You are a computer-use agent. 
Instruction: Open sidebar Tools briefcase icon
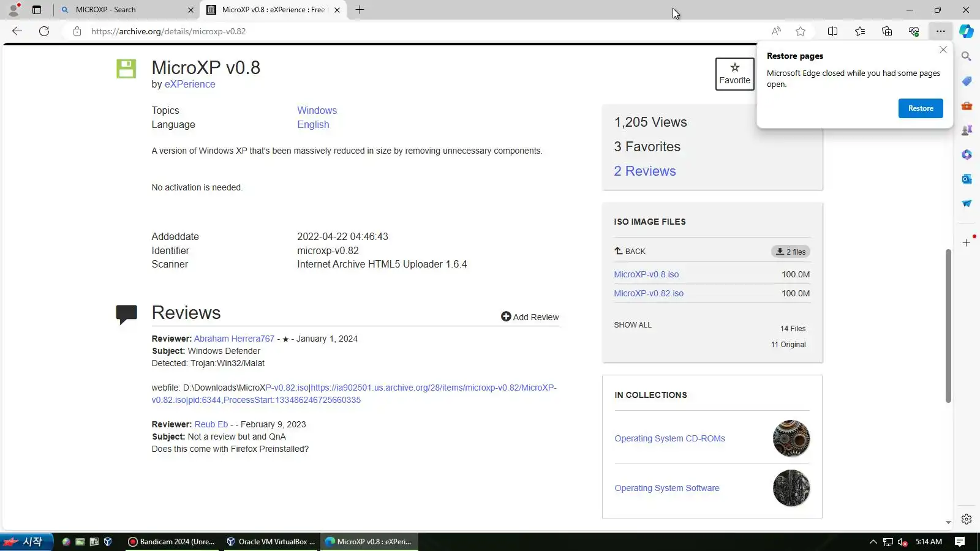pyautogui.click(x=967, y=105)
